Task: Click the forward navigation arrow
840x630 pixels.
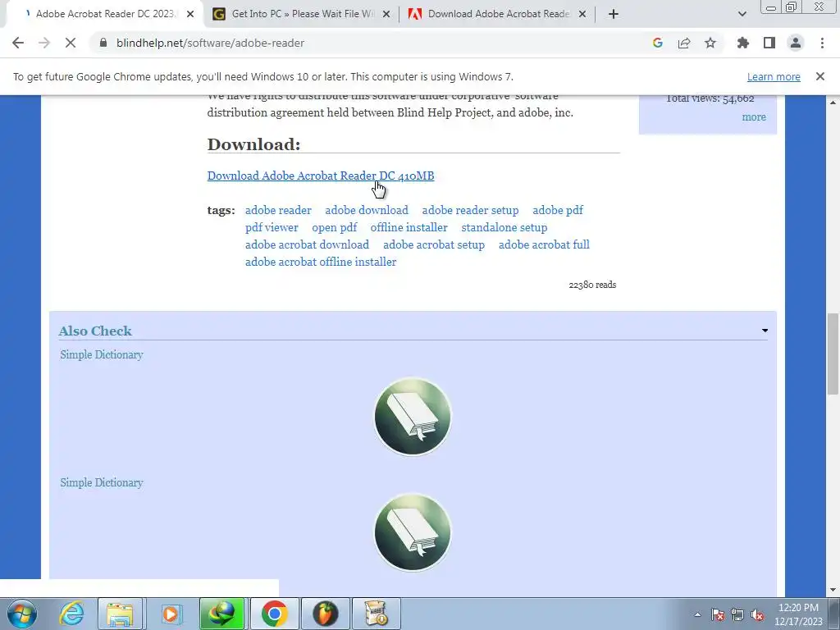Action: pos(44,43)
